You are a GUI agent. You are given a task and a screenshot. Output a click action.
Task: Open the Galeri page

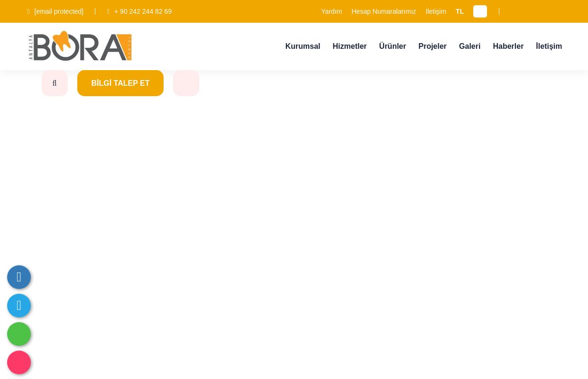[x=469, y=46]
